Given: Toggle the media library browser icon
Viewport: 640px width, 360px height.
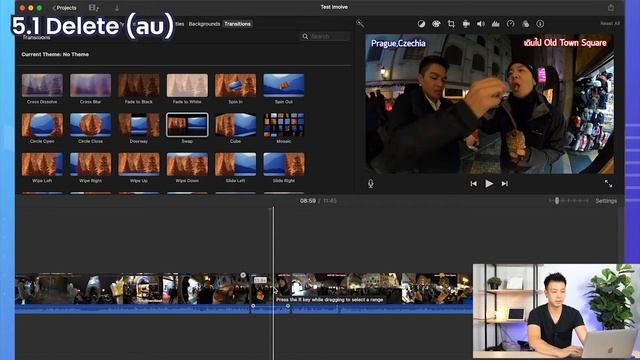Looking at the screenshot, I should [x=93, y=7].
